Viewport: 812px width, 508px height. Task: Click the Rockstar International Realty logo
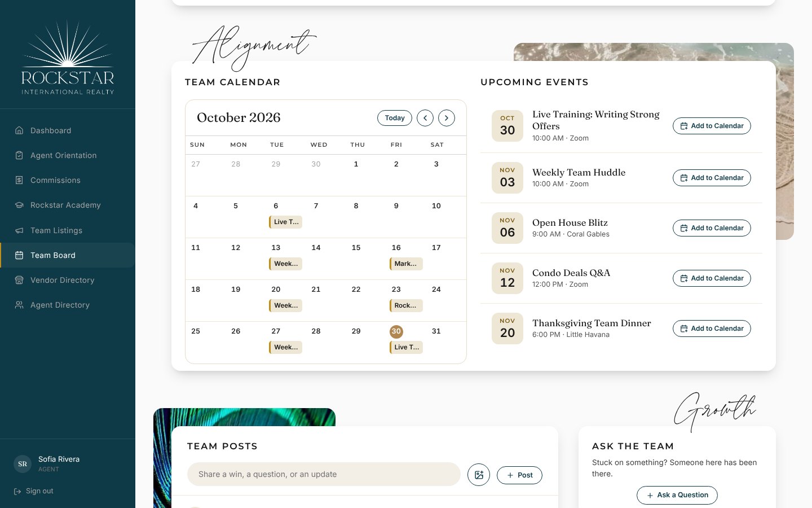pyautogui.click(x=68, y=58)
